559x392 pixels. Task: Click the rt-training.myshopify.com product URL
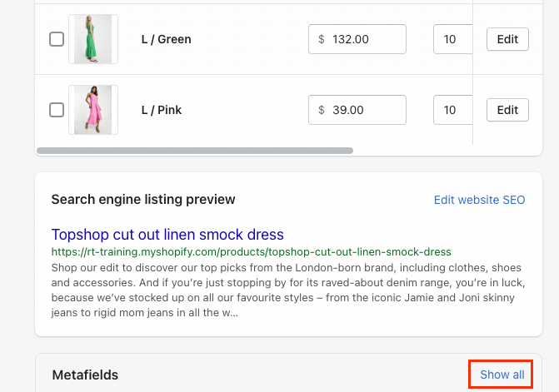[252, 252]
